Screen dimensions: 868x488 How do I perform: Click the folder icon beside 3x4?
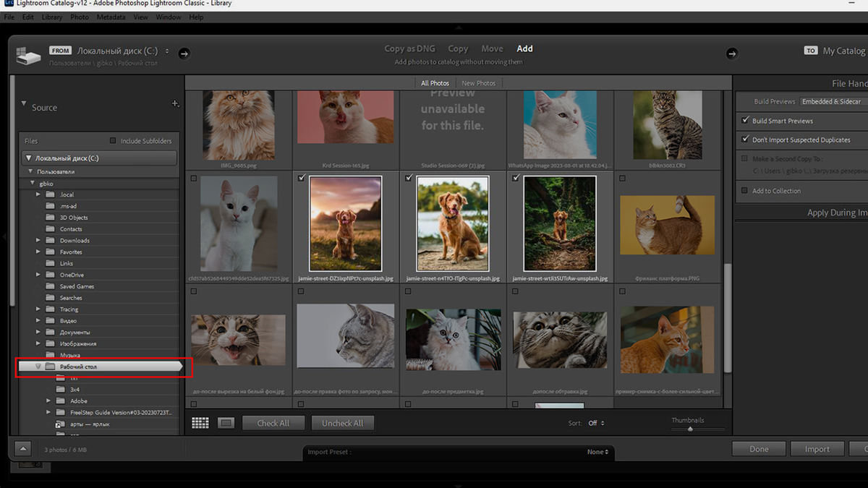(x=61, y=390)
